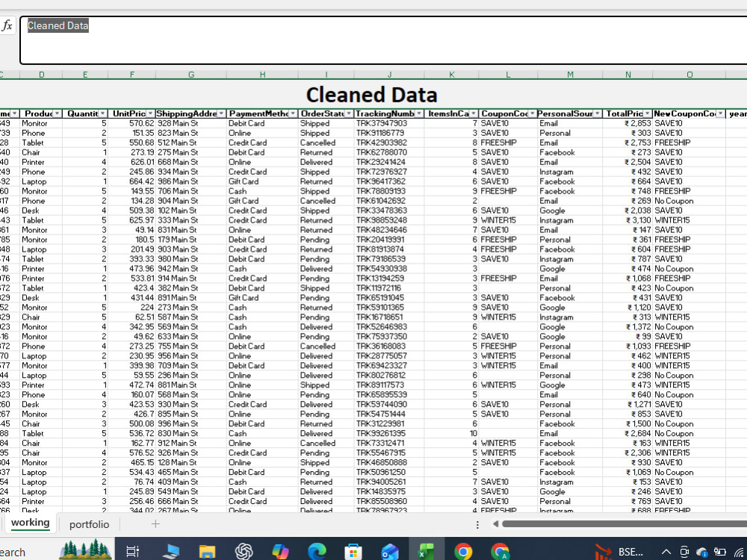Open the PersonalSource filter dropdown
747x560 pixels.
click(x=598, y=113)
